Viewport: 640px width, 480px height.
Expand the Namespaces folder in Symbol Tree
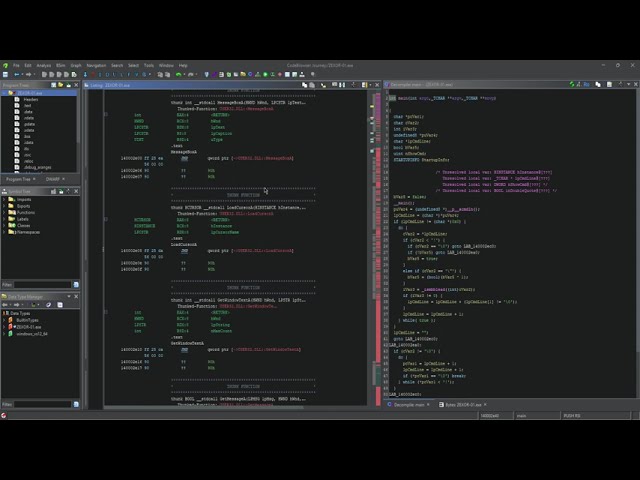(4, 232)
